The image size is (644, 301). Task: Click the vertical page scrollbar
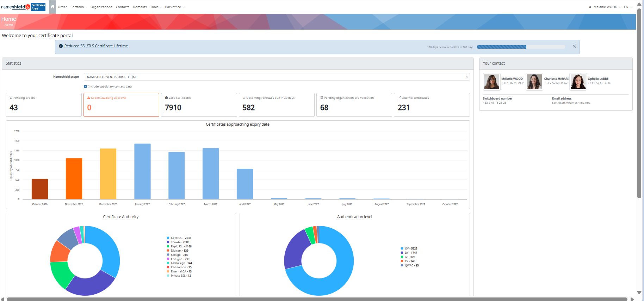[639, 103]
